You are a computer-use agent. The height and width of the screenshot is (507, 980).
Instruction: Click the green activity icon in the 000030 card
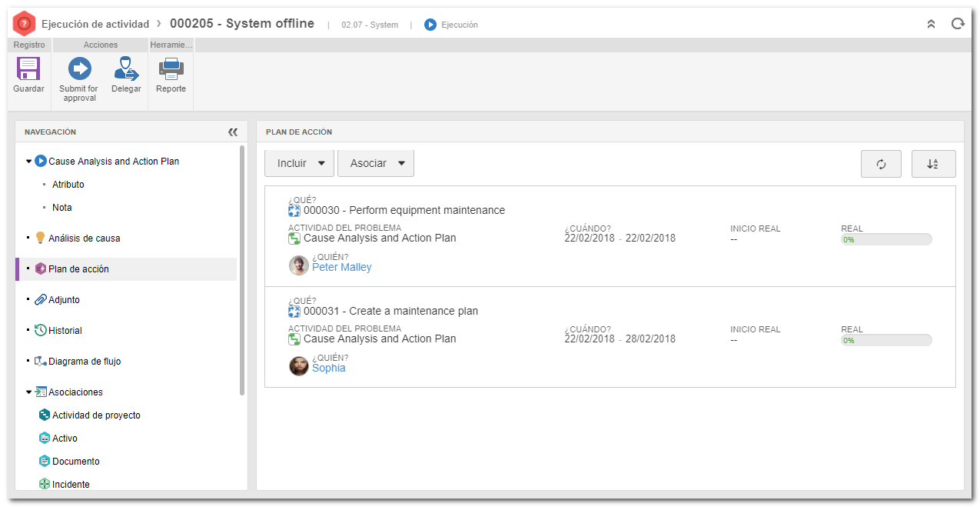[294, 238]
